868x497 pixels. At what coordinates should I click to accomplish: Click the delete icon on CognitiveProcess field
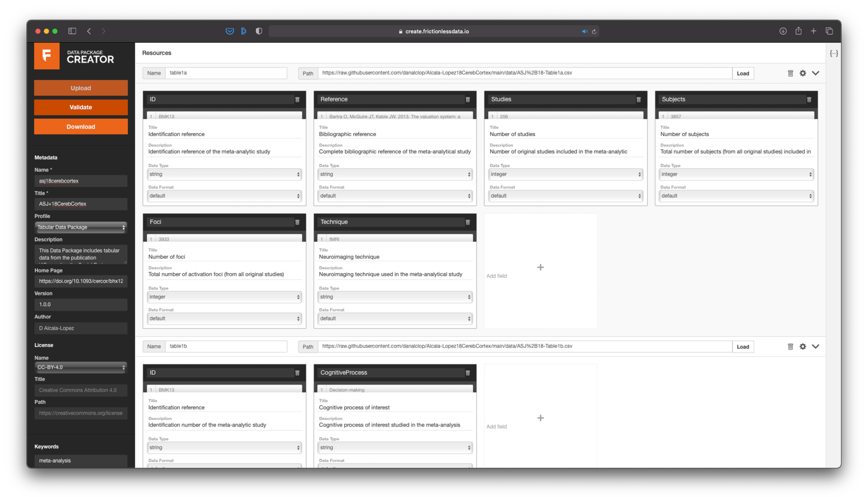[x=468, y=372]
